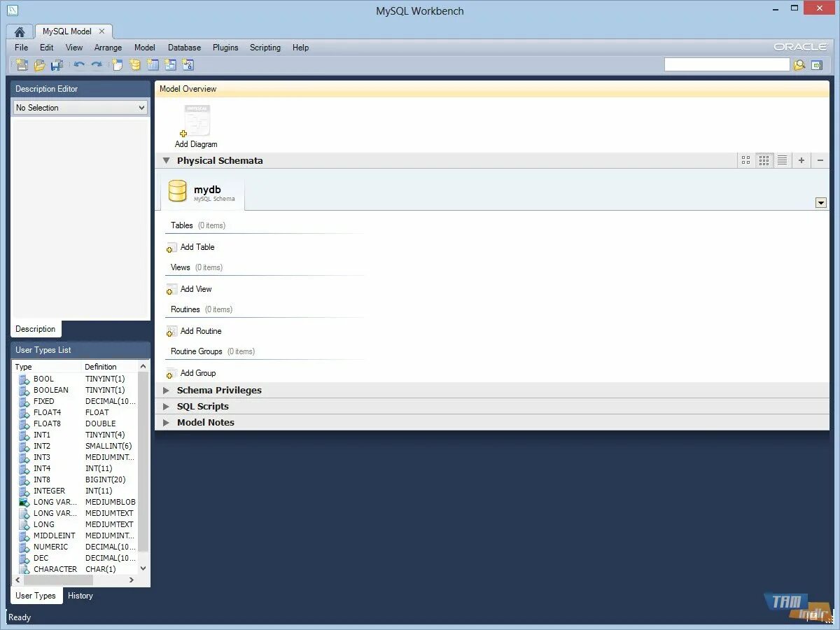Open the Database menu

tap(184, 48)
